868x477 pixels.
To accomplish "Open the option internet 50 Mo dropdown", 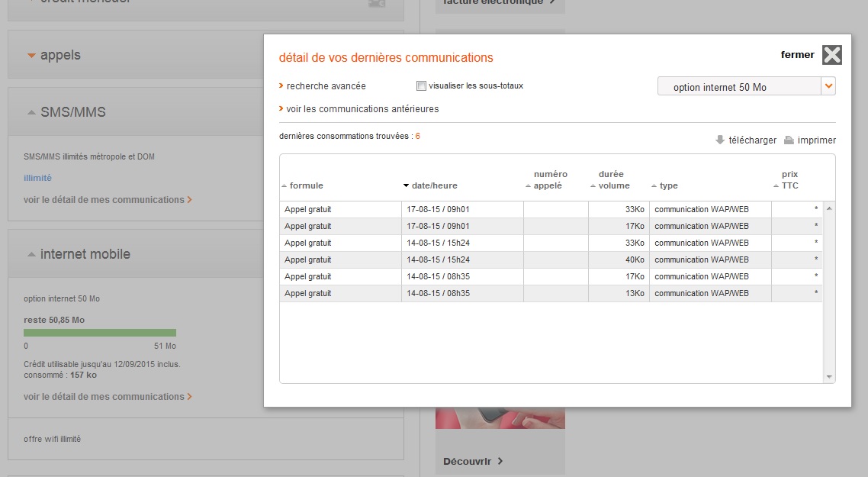I will (828, 86).
